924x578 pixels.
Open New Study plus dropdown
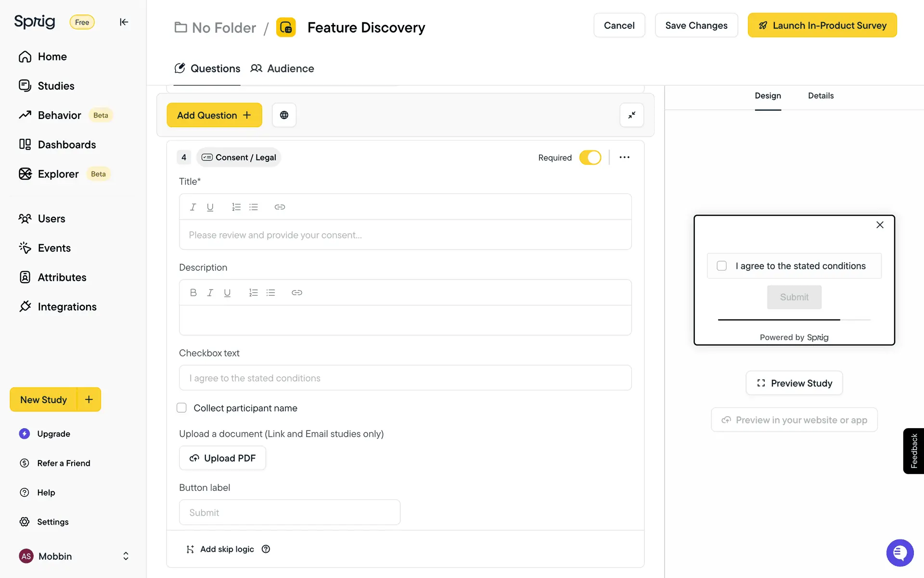coord(89,399)
